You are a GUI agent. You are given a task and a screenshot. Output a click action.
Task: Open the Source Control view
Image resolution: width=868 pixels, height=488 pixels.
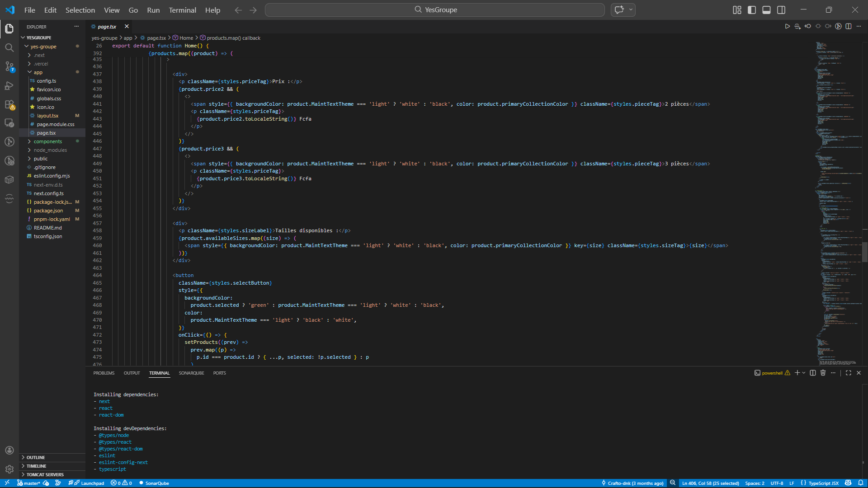[x=9, y=67]
